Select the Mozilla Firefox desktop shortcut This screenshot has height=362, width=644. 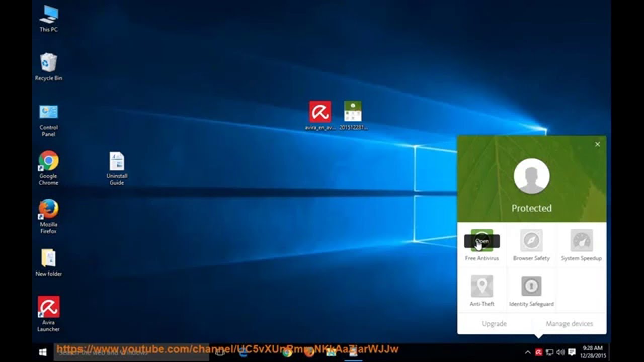coord(49,217)
